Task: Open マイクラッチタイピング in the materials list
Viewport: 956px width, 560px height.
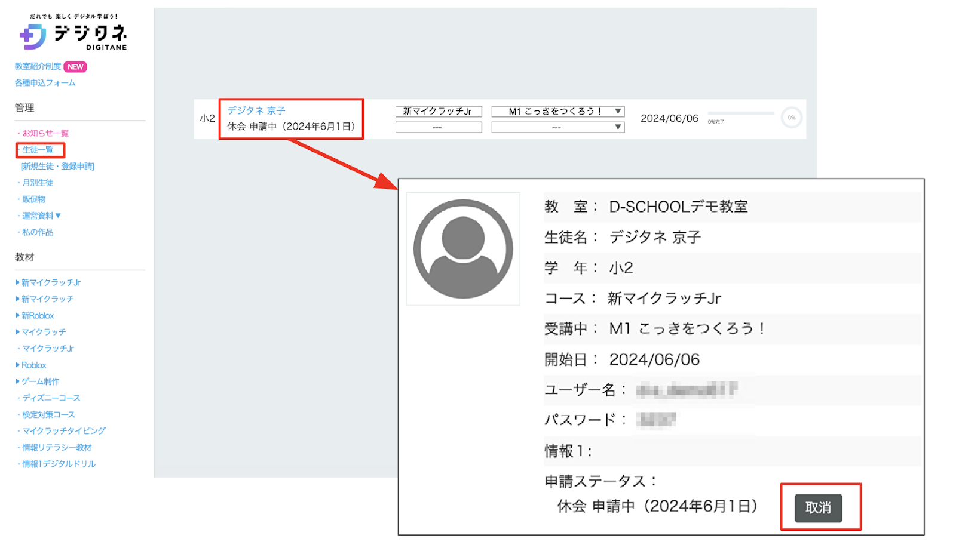Action: pyautogui.click(x=64, y=431)
